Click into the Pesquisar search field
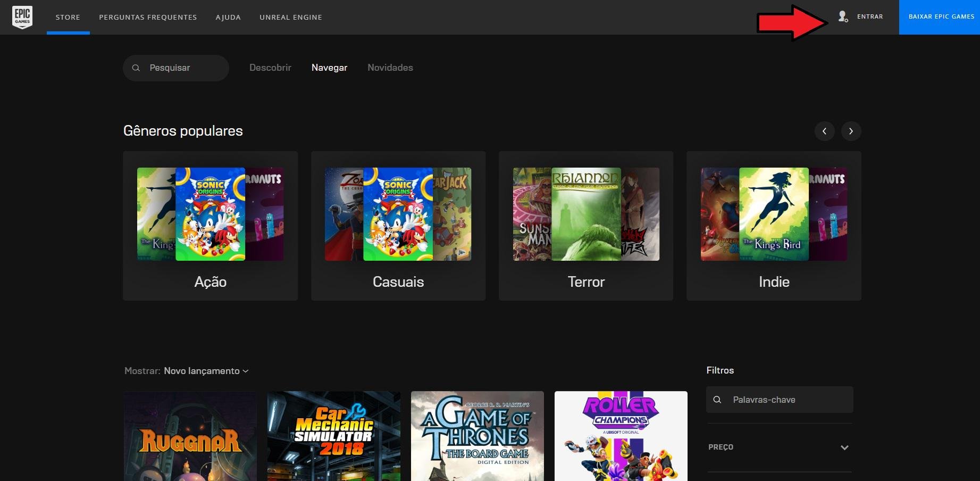 [176, 68]
